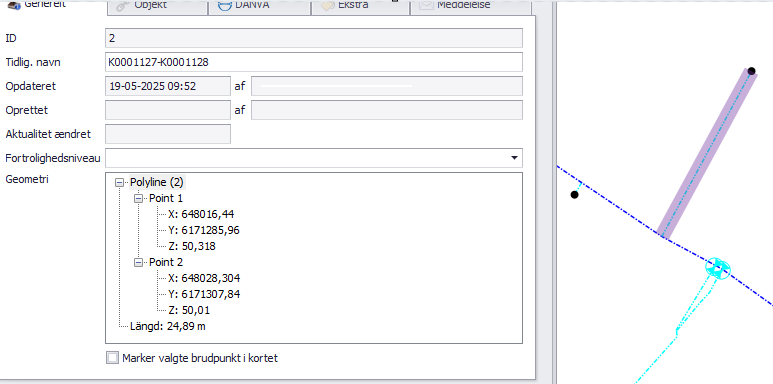
Task: Switch to the Objekt tab
Action: (x=158, y=6)
